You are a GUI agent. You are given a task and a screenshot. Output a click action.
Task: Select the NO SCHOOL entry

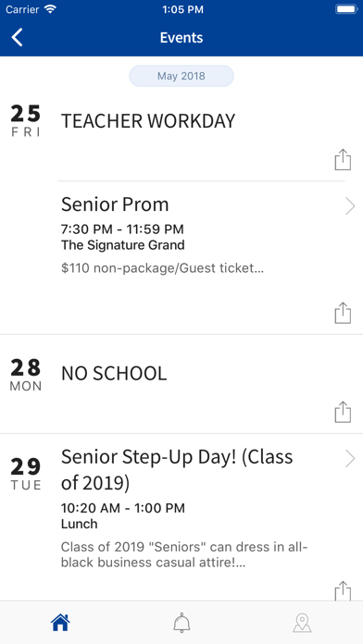pos(114,374)
